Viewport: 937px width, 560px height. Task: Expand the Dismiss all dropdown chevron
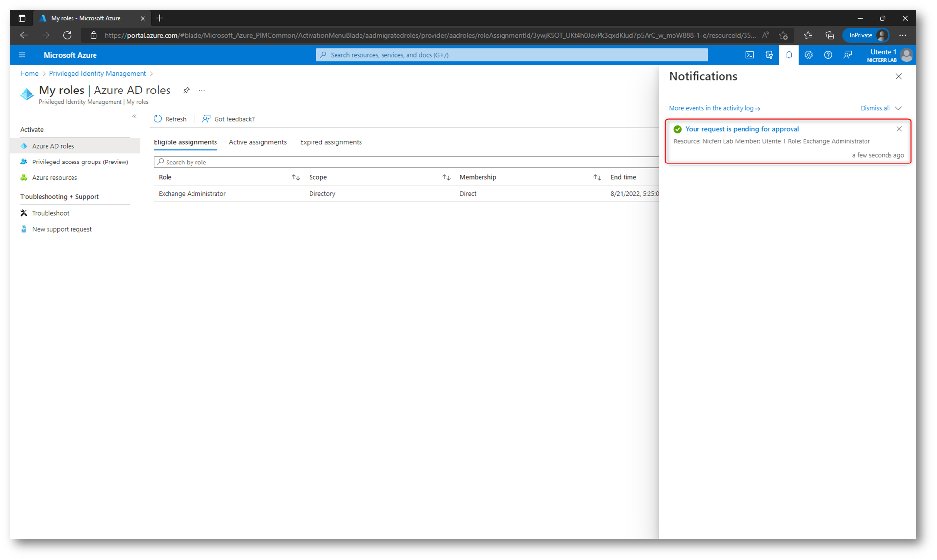[x=898, y=108]
